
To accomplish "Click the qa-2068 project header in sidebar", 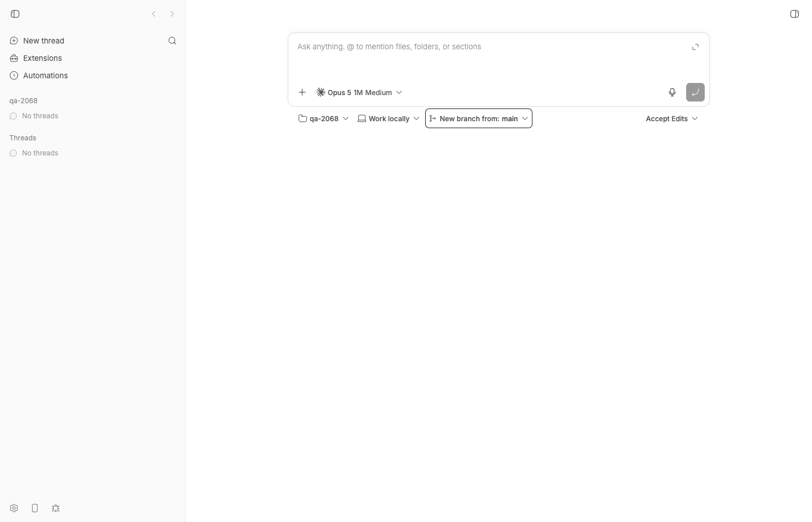I will coord(23,101).
